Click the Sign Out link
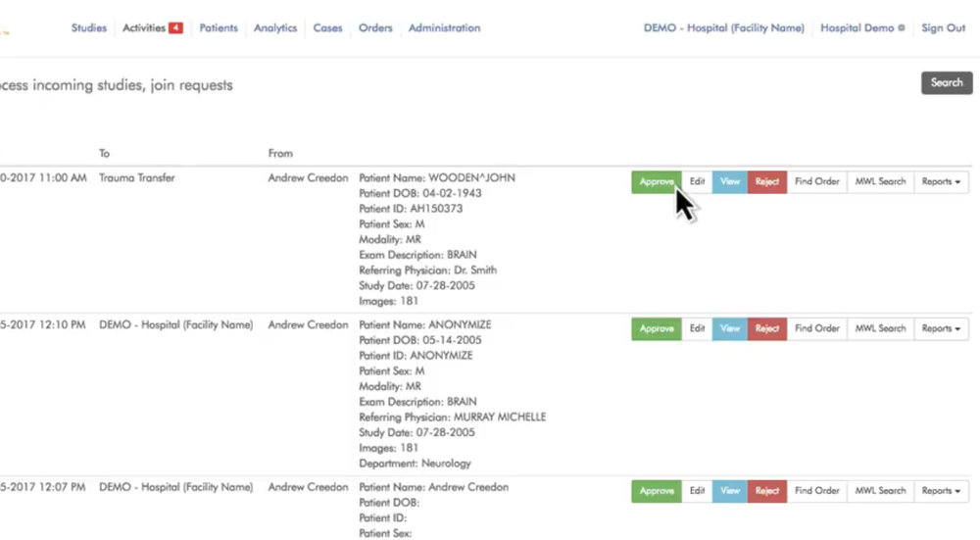Image resolution: width=980 pixels, height=540 pixels. (943, 28)
